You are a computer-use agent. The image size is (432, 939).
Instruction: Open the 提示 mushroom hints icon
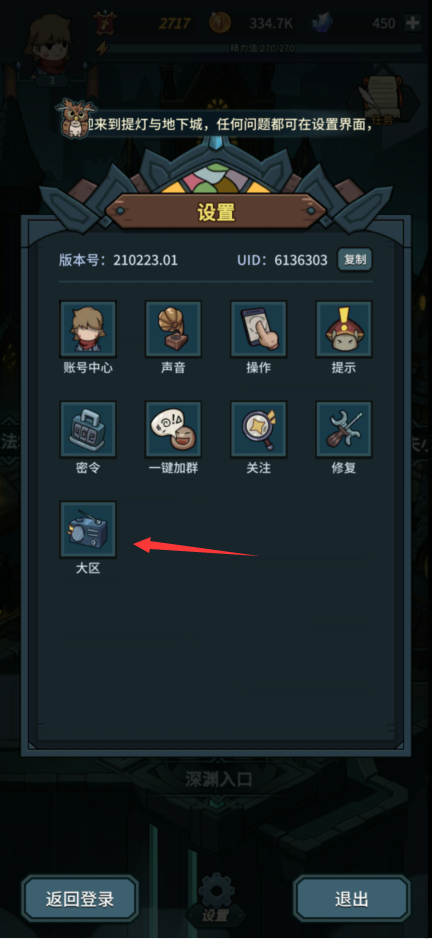click(344, 328)
